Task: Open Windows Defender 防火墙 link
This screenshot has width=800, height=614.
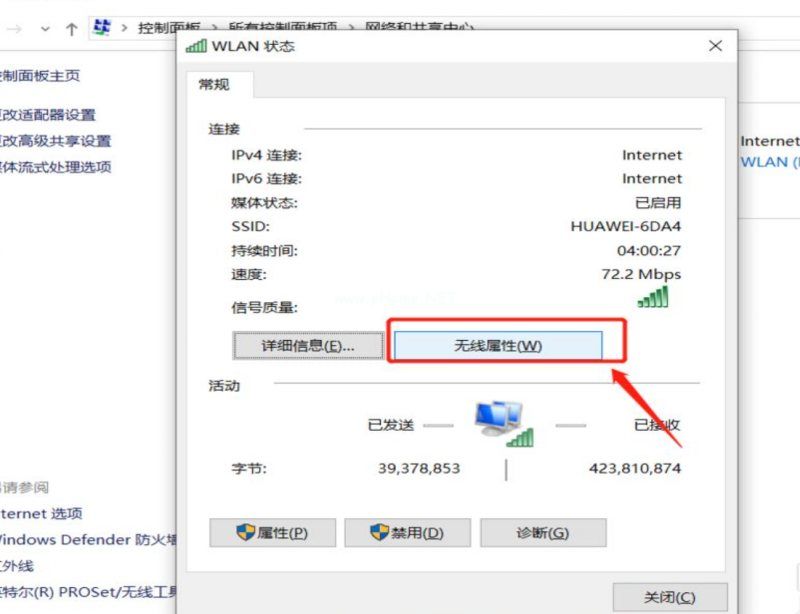Action: tap(88, 539)
